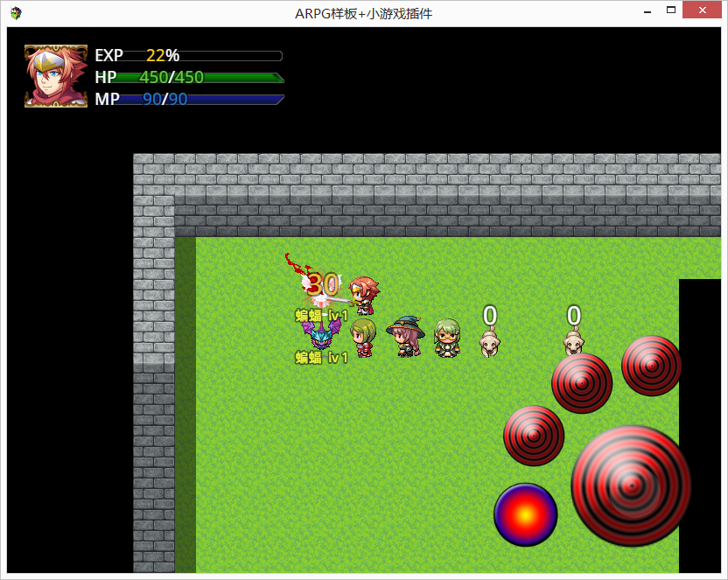Click the left beige dog creature
Viewport: 728px width, 580px height.
(489, 342)
